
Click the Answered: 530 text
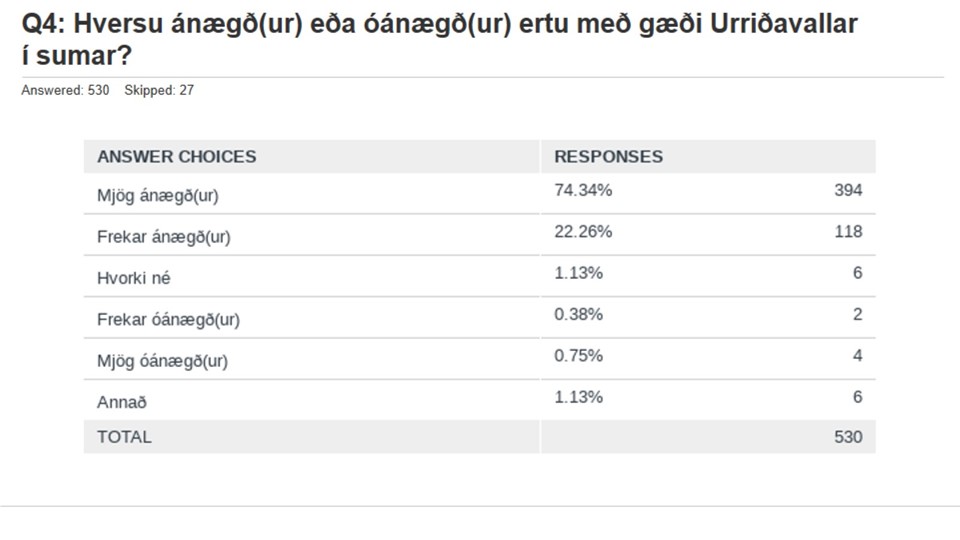click(x=65, y=91)
